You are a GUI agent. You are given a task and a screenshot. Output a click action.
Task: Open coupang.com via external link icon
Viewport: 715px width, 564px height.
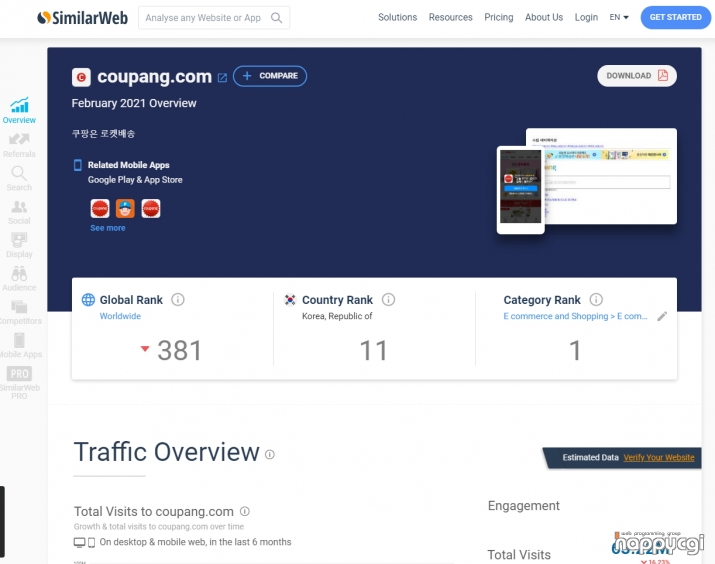tap(222, 78)
